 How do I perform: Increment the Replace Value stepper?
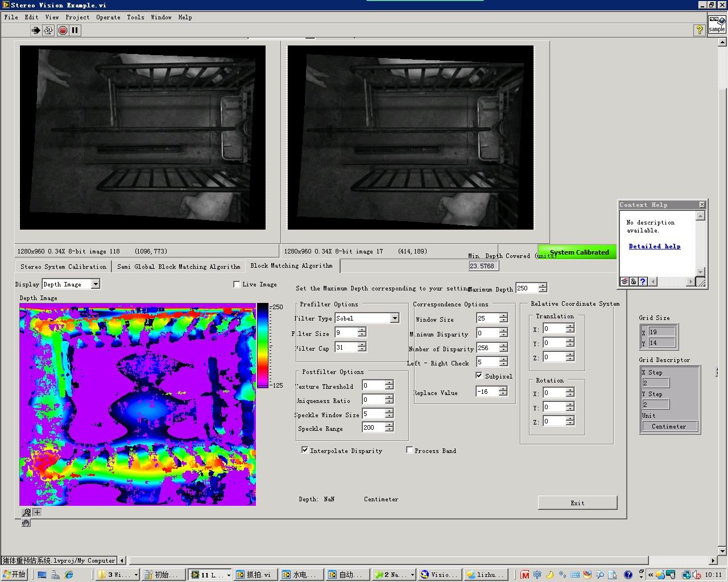tap(503, 389)
